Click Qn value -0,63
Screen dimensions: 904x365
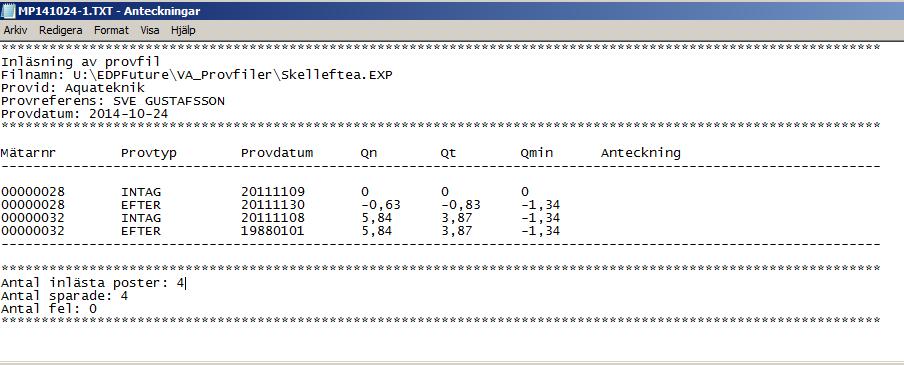tap(381, 205)
